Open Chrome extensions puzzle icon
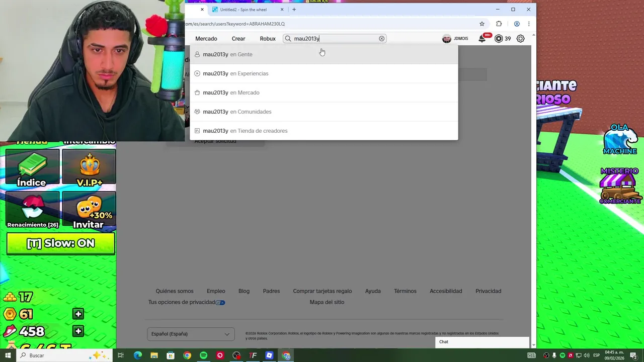Viewport: 644px width, 362px height. click(499, 24)
